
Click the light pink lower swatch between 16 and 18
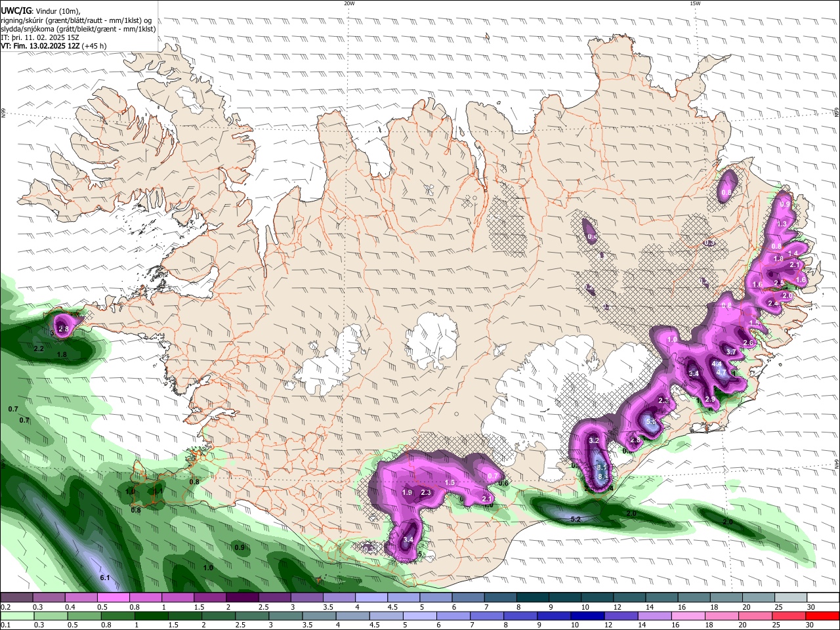[688, 616]
